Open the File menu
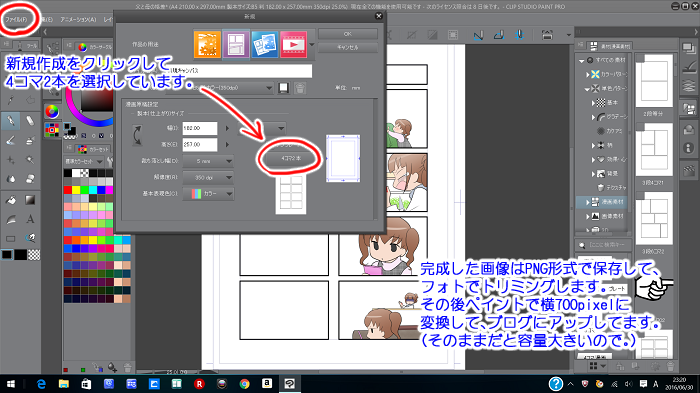This screenshot has height=393, width=700. point(16,20)
